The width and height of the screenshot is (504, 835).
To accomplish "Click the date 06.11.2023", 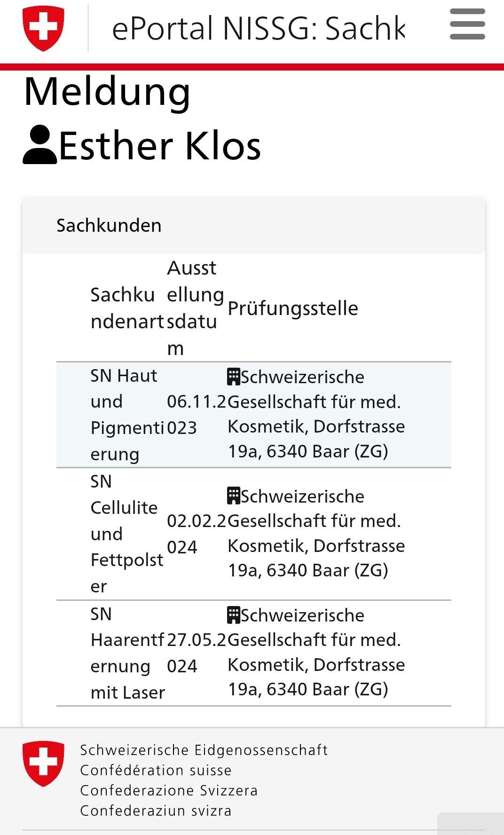I will pos(197,415).
